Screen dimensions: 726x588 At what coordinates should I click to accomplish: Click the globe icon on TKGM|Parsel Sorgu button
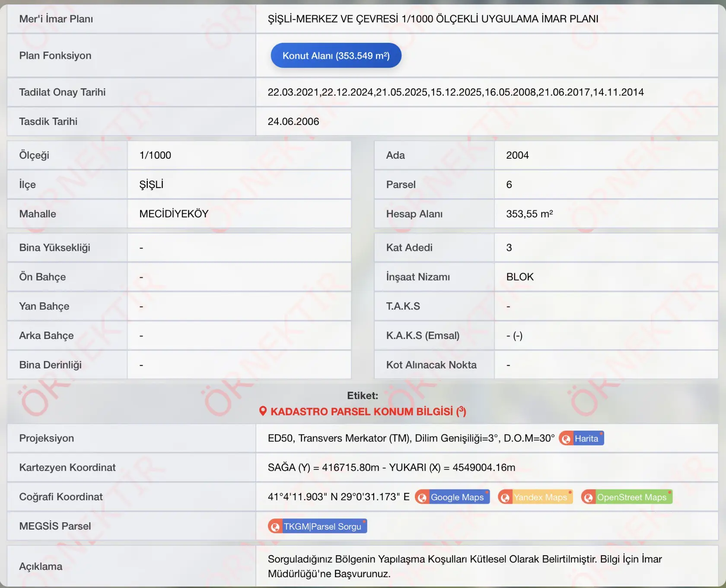pyautogui.click(x=275, y=527)
